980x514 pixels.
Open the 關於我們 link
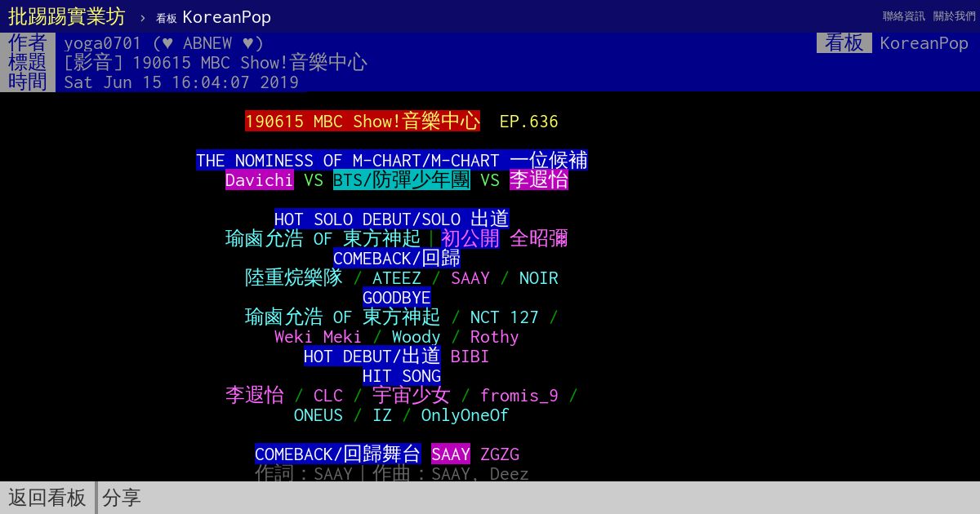pos(954,16)
